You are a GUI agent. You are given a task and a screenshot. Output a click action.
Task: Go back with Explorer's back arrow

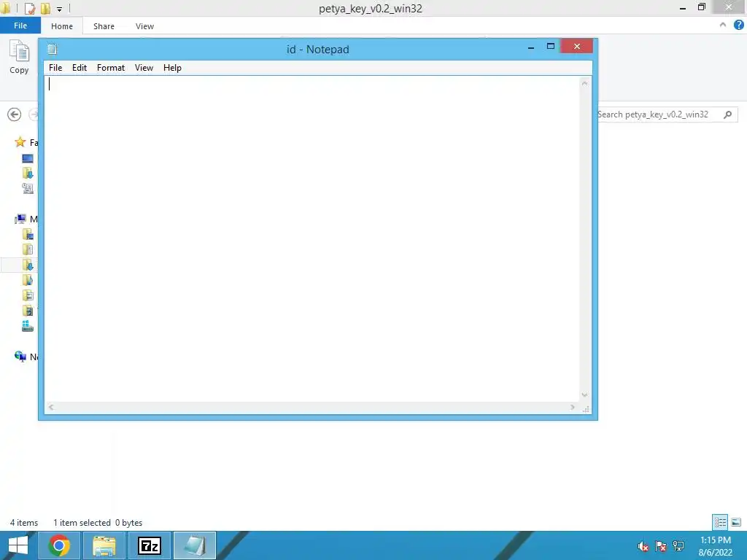coord(15,114)
